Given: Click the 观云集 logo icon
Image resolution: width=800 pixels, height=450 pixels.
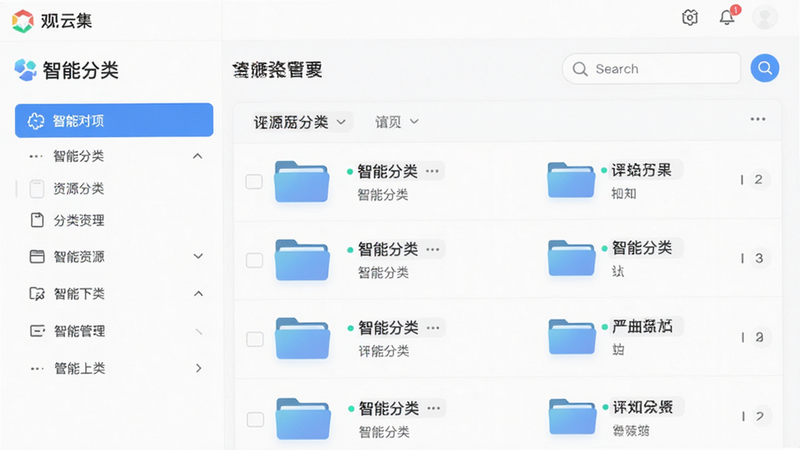Looking at the screenshot, I should pyautogui.click(x=22, y=21).
